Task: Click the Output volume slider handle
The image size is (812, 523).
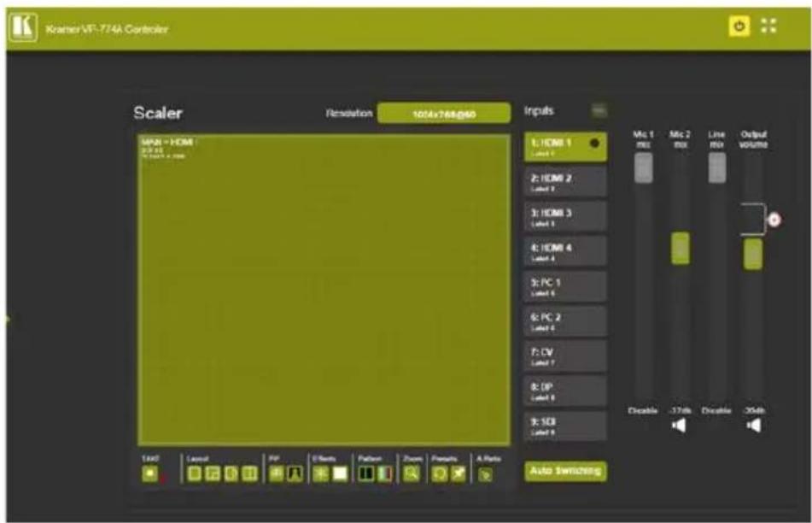Action: pos(753,254)
